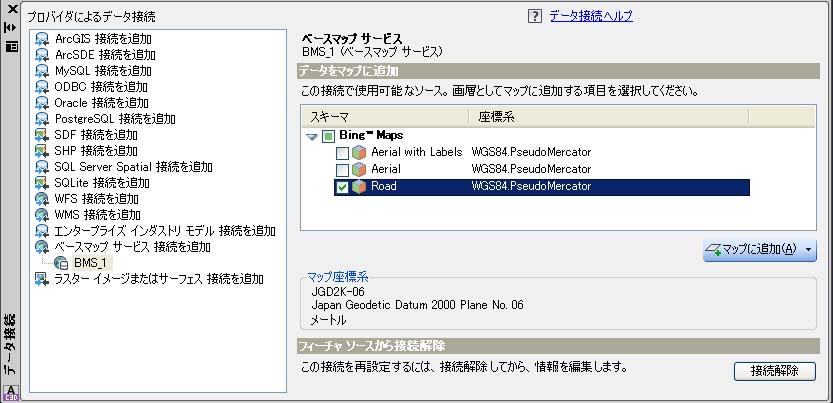The height and width of the screenshot is (403, 833).
Task: Select the Road row text
Action: point(384,187)
